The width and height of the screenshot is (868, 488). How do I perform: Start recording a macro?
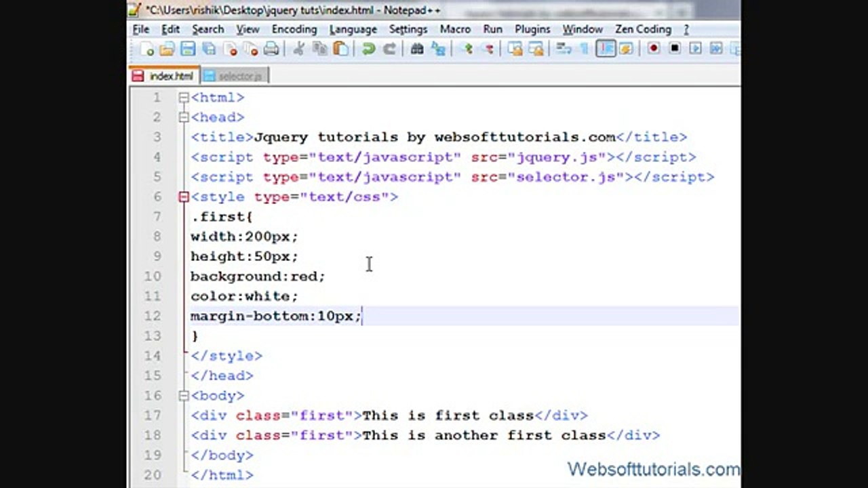(654, 49)
